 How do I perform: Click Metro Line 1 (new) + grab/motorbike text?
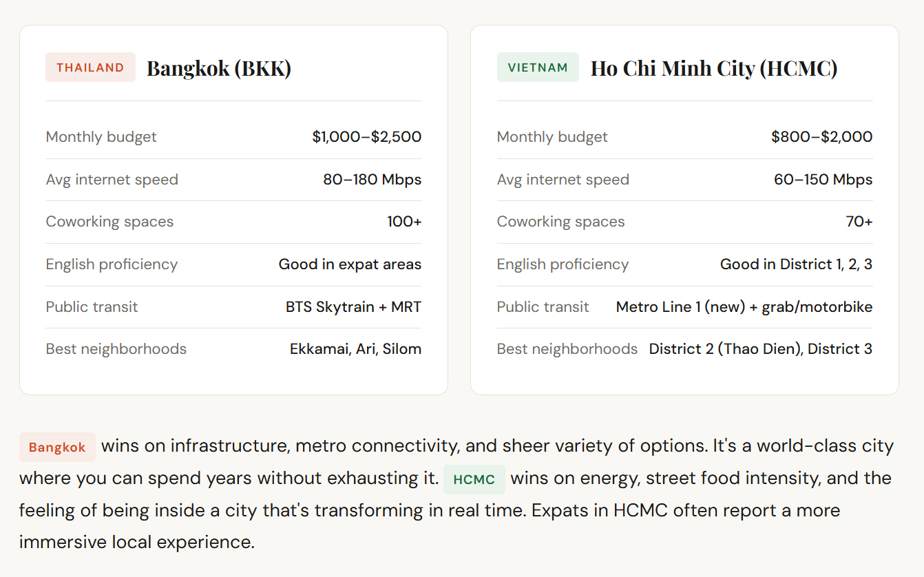[x=744, y=306]
